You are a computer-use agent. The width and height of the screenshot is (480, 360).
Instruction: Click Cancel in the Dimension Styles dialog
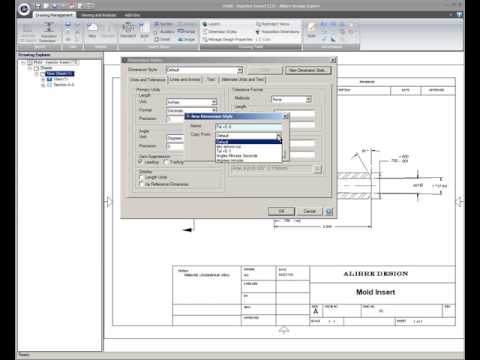310,211
